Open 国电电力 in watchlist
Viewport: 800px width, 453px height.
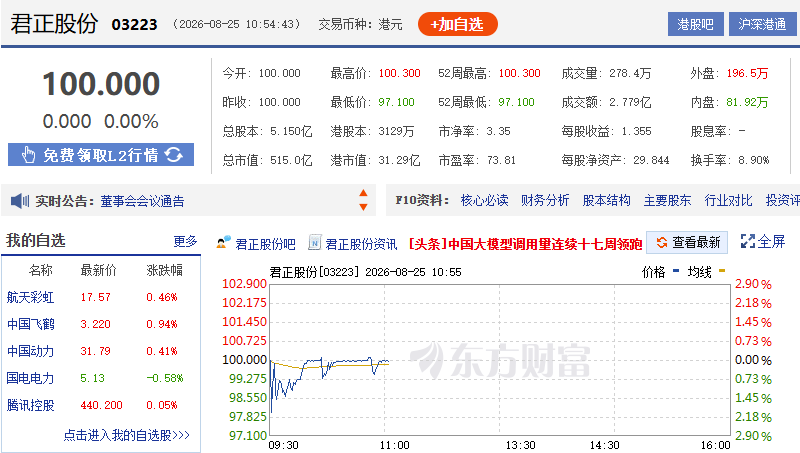(30, 378)
